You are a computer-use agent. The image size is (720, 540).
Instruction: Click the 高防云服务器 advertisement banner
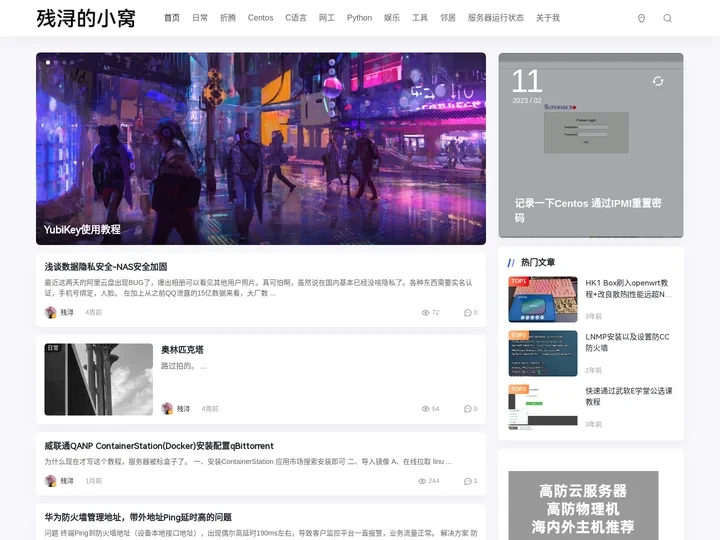583,506
